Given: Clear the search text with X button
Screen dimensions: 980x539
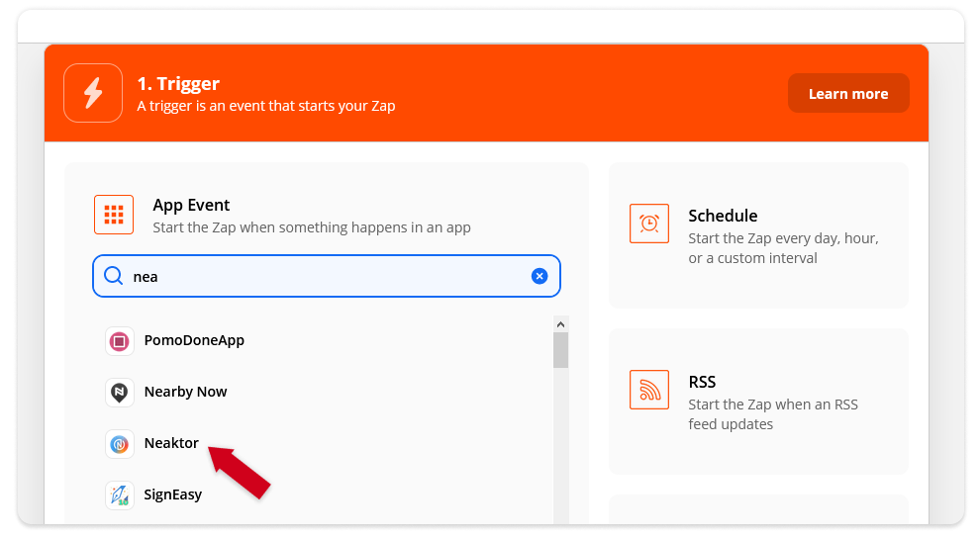Looking at the screenshot, I should (539, 276).
